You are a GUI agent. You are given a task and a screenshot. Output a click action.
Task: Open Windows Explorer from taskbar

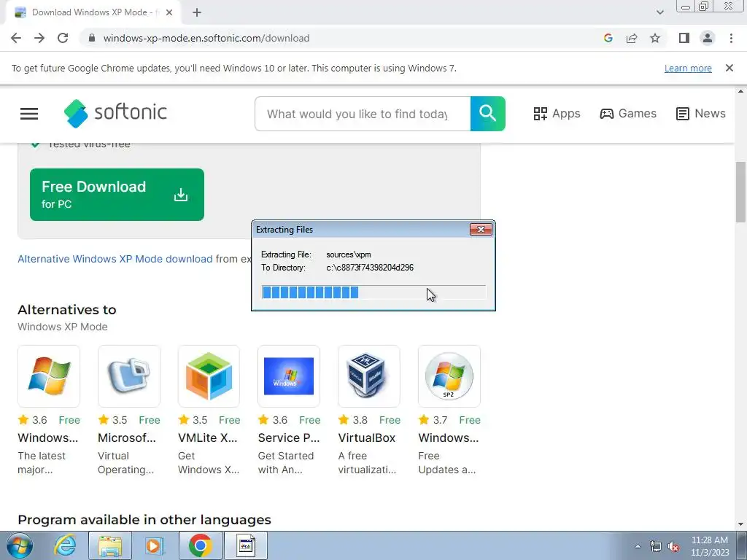(x=110, y=545)
